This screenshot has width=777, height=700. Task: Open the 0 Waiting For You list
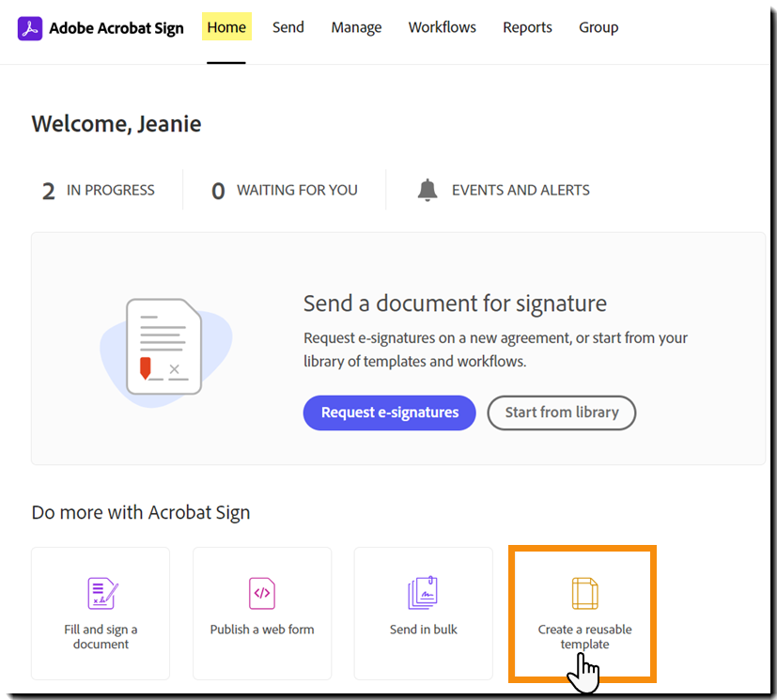click(x=285, y=191)
